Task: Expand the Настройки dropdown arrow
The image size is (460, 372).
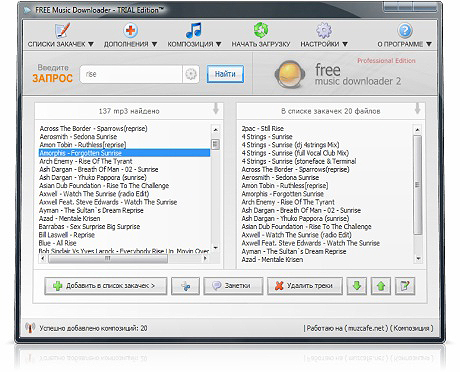Action: tap(345, 44)
